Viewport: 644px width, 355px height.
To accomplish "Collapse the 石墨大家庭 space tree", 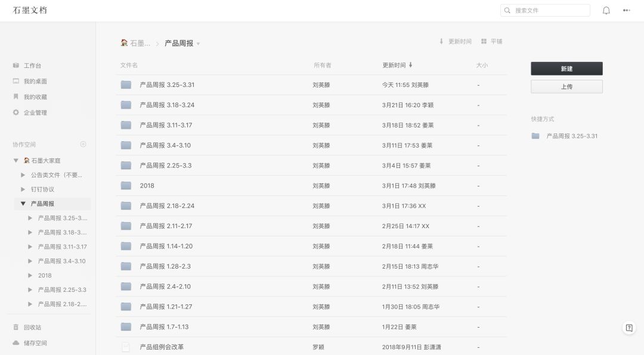I will point(16,160).
